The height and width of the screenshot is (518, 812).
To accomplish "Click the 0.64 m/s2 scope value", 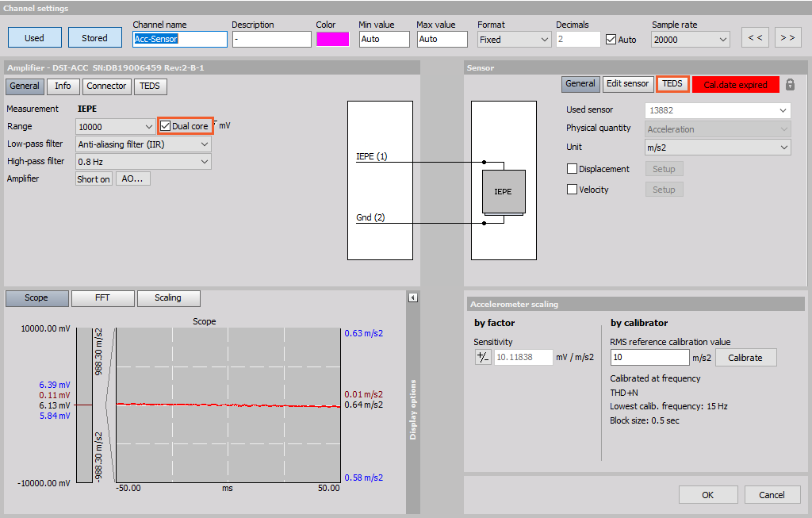I will tap(363, 405).
